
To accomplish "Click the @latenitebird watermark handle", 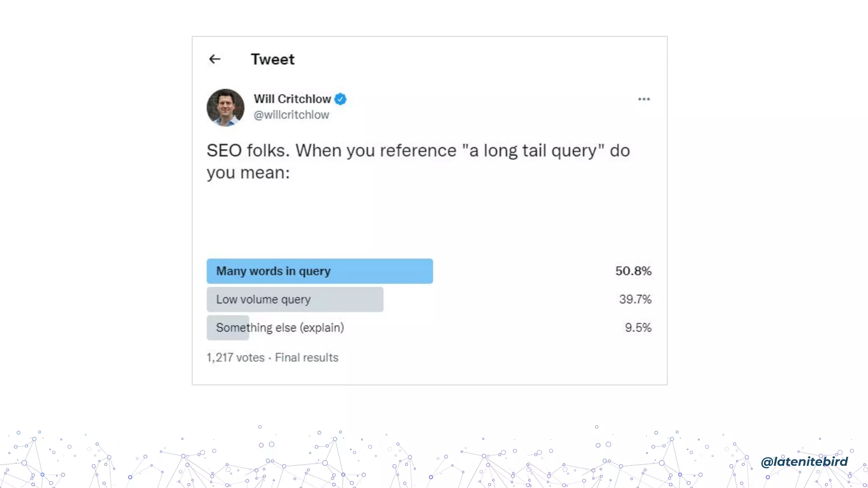I will pos(804,461).
